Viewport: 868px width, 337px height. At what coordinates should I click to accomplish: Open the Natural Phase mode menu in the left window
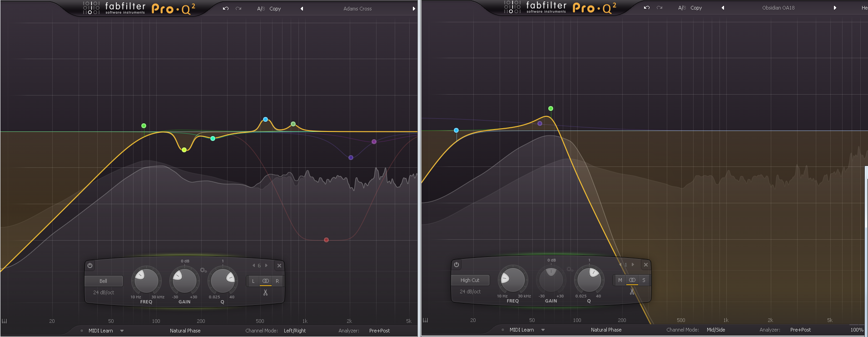click(185, 331)
